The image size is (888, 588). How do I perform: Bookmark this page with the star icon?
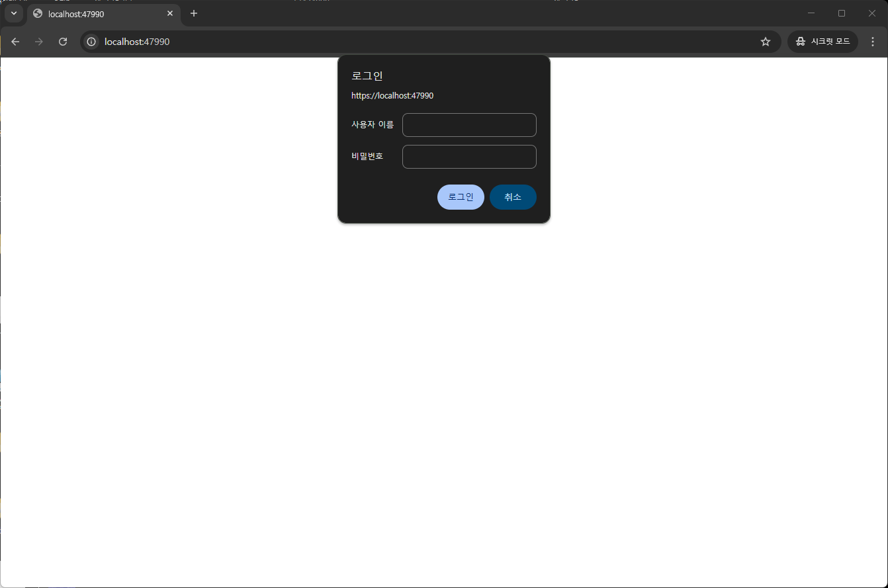766,42
